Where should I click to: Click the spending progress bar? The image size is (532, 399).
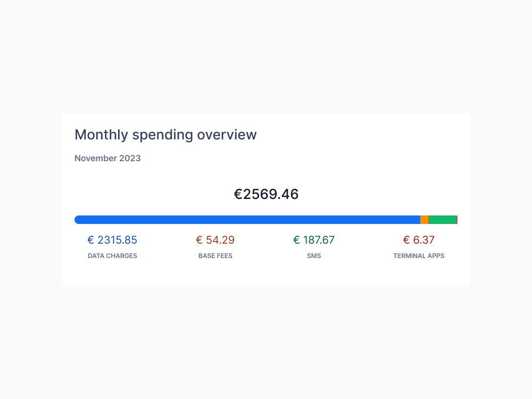[x=266, y=219]
